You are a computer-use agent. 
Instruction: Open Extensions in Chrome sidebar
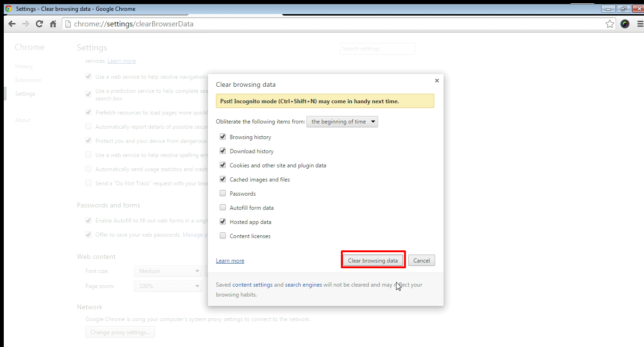28,80
